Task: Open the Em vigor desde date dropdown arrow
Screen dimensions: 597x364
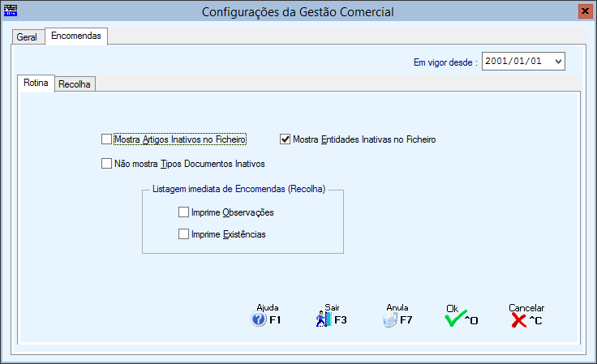Action: pos(558,62)
